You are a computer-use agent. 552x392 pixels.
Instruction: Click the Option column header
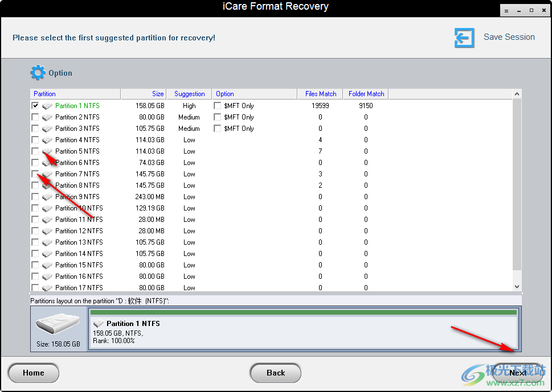coord(255,94)
